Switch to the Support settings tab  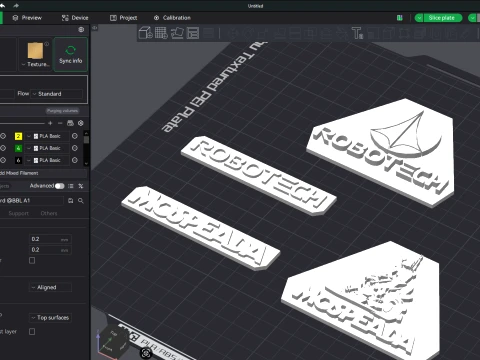tap(18, 213)
